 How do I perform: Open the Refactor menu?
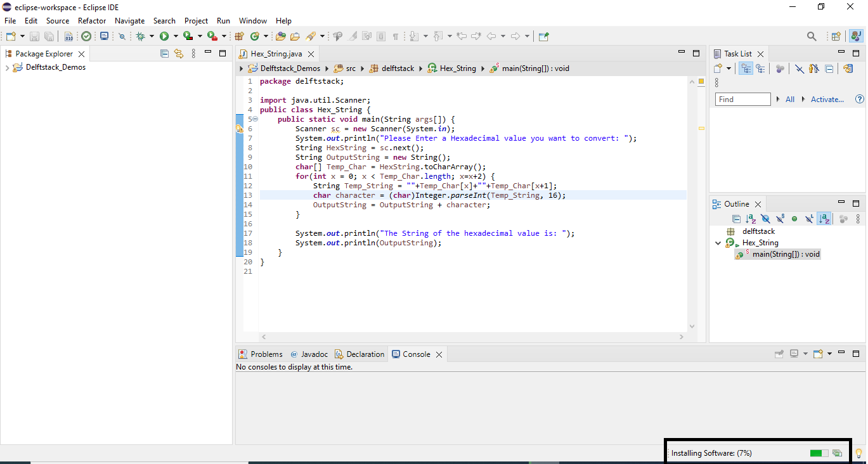[x=92, y=21]
